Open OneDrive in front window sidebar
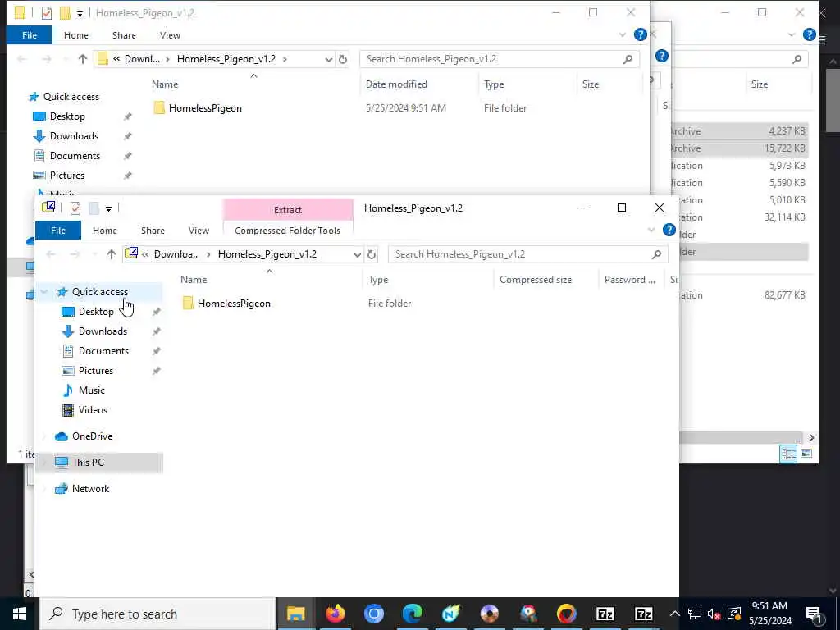The height and width of the screenshot is (630, 840). (92, 436)
